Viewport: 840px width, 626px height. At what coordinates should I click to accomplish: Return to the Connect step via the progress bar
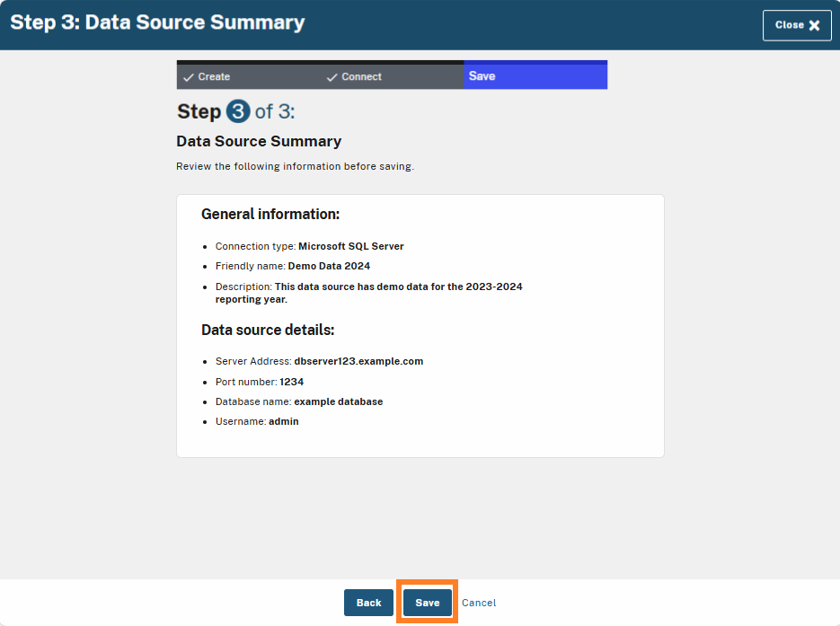359,76
